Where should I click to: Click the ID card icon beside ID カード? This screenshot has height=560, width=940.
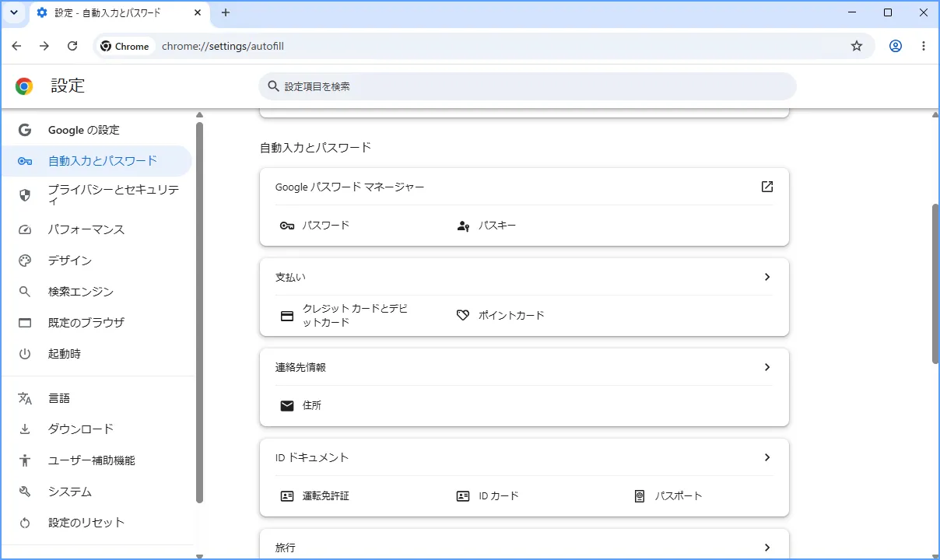point(463,496)
